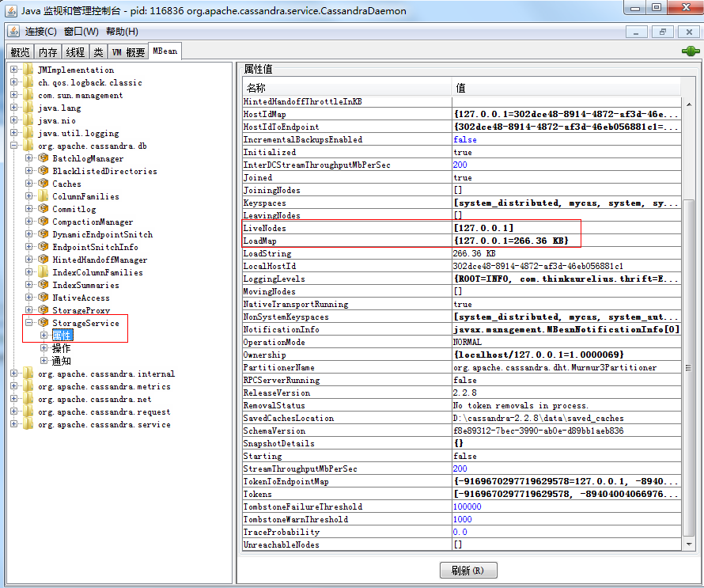Screen dimensions: 704x588
Task: Select the Commitlog bean icon
Action: tap(43, 208)
